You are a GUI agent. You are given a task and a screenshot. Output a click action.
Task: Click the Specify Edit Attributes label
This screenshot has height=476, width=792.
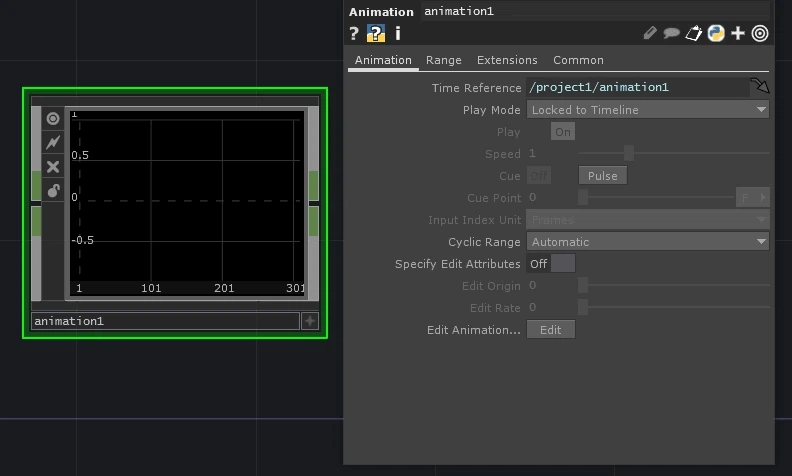click(457, 264)
